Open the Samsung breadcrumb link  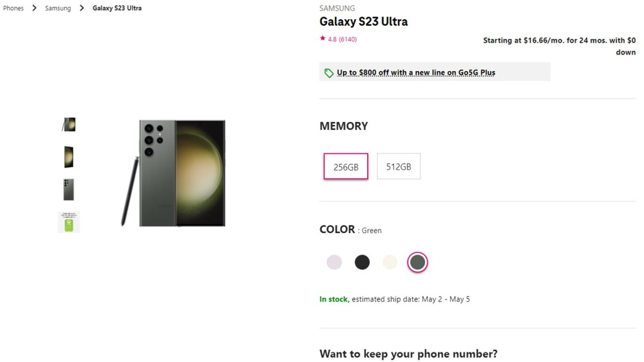click(x=57, y=8)
